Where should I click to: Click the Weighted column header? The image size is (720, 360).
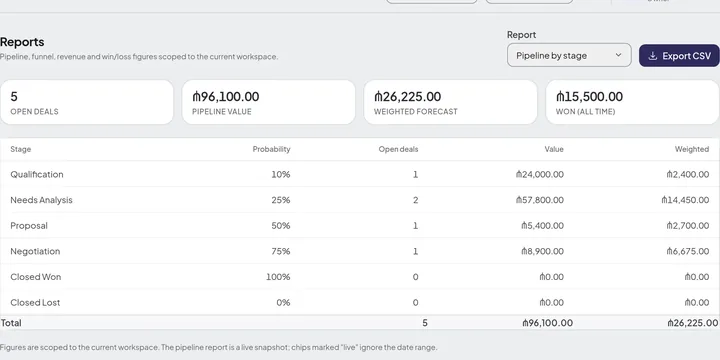tap(692, 149)
